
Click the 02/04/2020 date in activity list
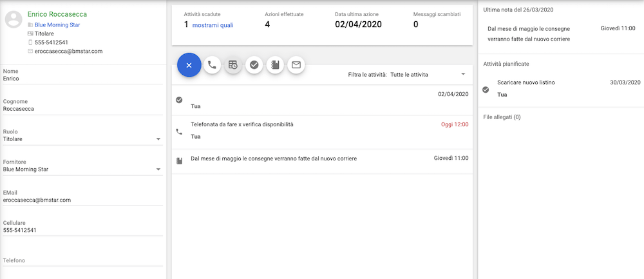tap(453, 94)
